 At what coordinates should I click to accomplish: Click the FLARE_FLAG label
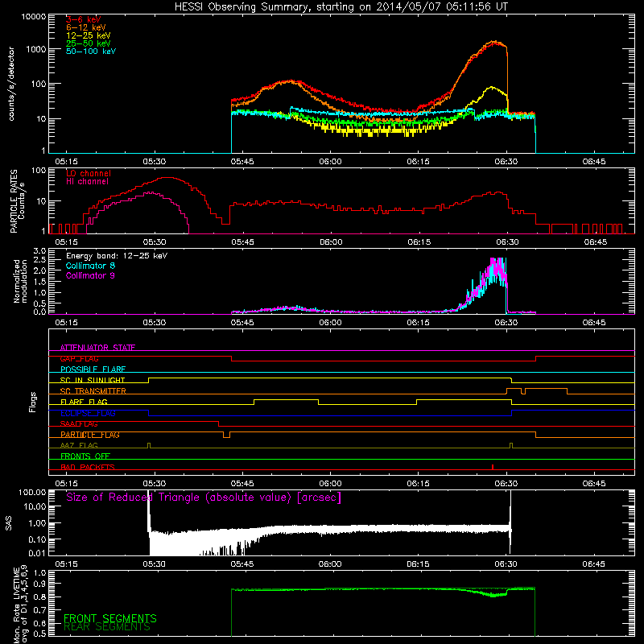pyautogui.click(x=84, y=402)
